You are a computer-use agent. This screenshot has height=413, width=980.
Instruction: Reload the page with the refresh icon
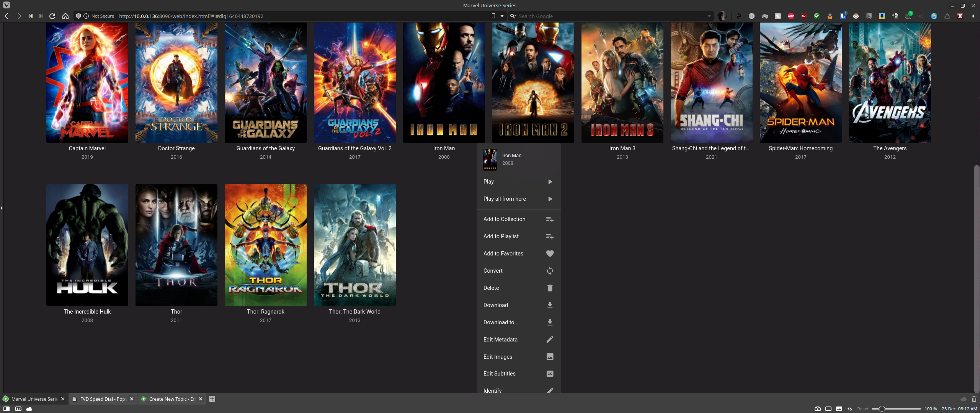(x=52, y=16)
